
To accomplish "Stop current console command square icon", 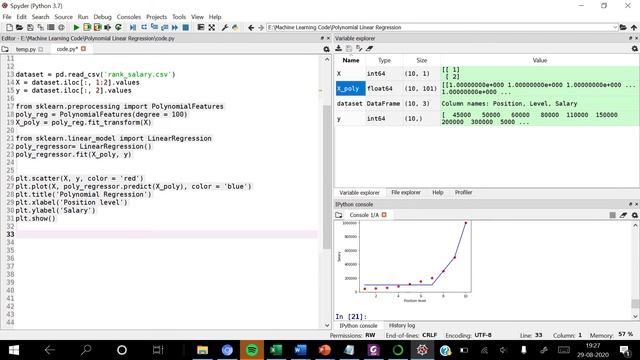I will point(613,215).
